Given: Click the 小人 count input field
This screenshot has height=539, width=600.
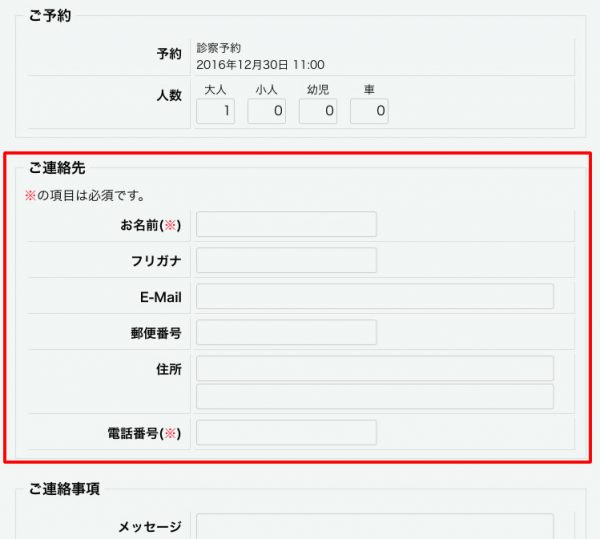Looking at the screenshot, I should tap(267, 111).
